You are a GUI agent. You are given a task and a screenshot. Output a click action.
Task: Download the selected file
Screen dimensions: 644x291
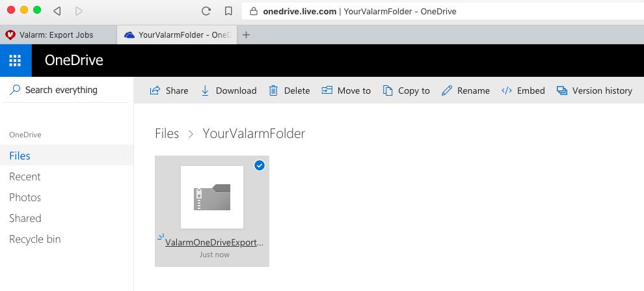tap(228, 91)
